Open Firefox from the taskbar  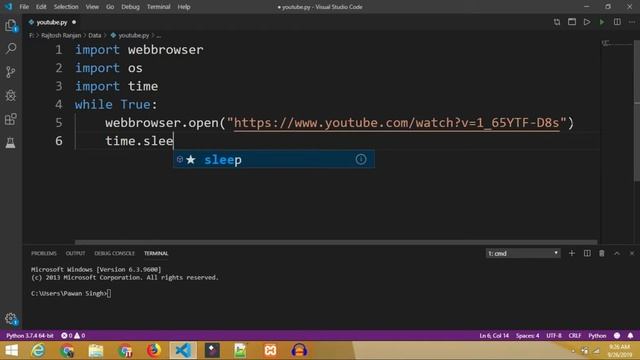pyautogui.click(x=154, y=350)
